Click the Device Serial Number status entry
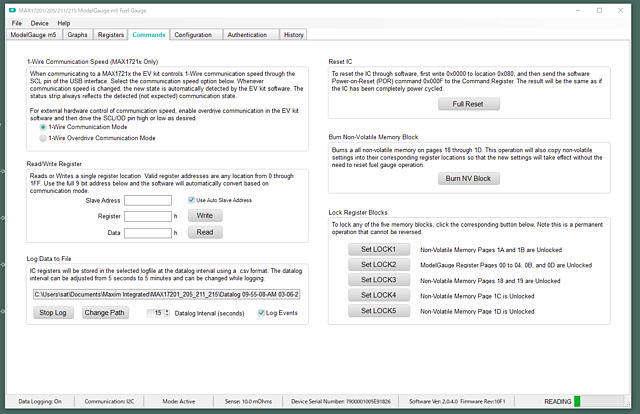640x414 pixels. pos(341,401)
